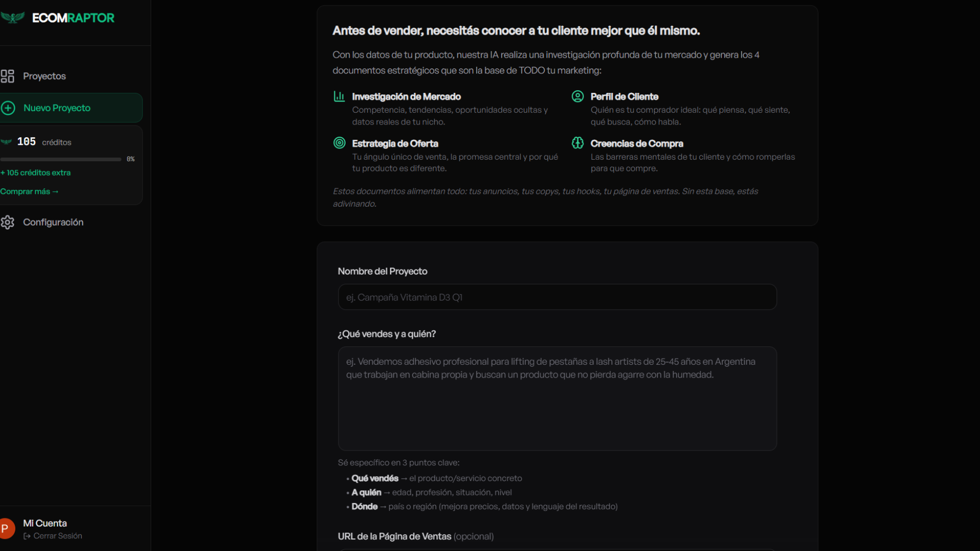
Task: Click the Perfil de Cliente person icon
Action: 578,96
